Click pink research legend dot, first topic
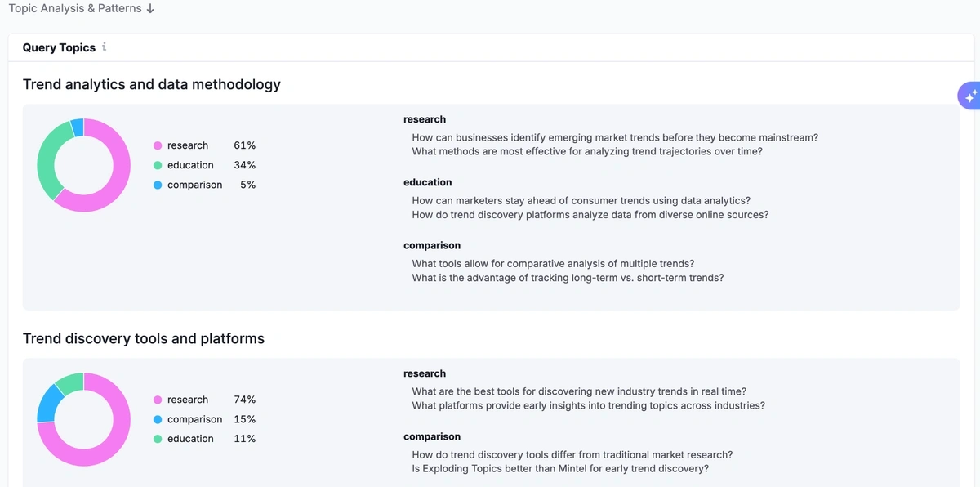The image size is (980, 487). click(x=158, y=145)
